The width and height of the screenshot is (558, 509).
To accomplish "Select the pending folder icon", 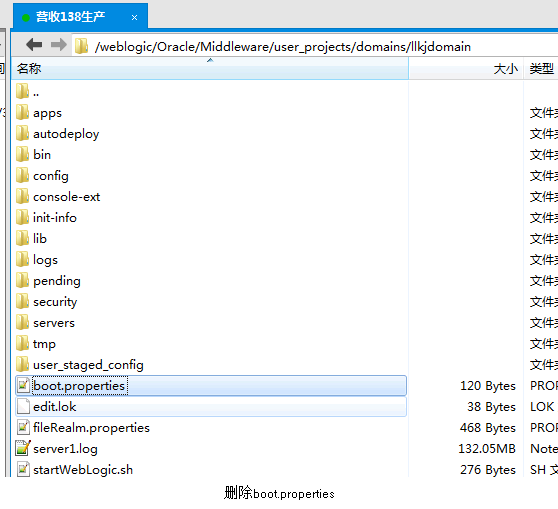I will coord(22,280).
